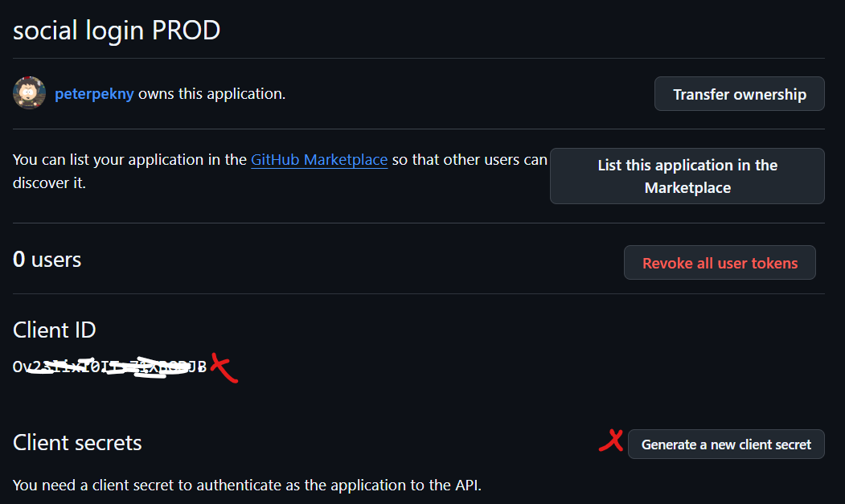This screenshot has width=845, height=504.
Task: Click the 'so that other users can' text
Action: pyautogui.click(x=470, y=160)
